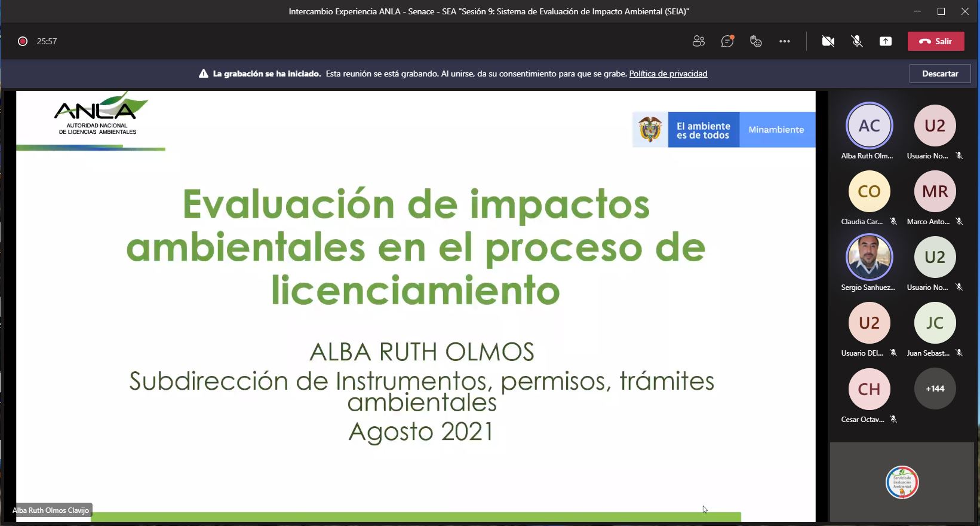Open the meeting chat icon
The height and width of the screenshot is (526, 980).
pos(727,41)
